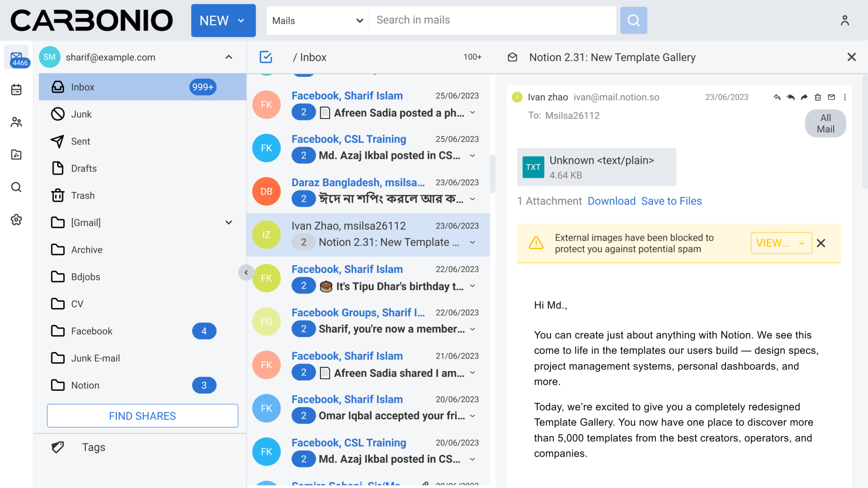Click the mail list scrollbar
The image size is (868, 488).
pyautogui.click(x=493, y=174)
